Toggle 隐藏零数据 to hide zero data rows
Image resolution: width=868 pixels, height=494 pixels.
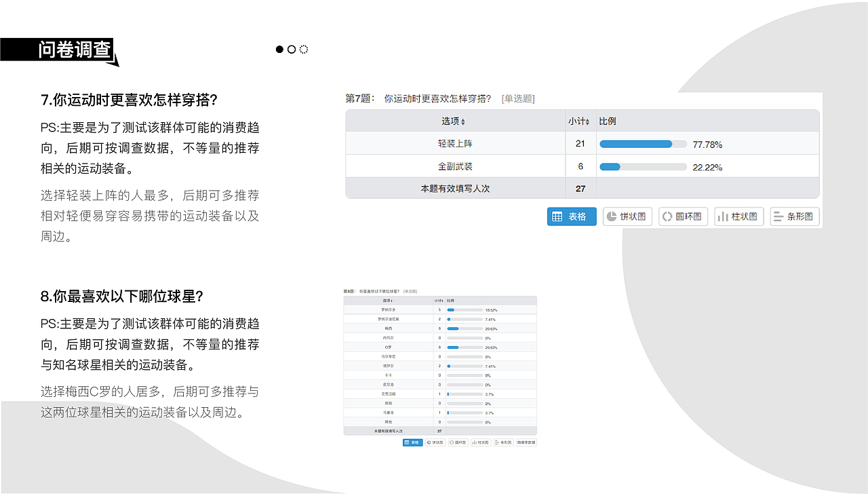525,442
